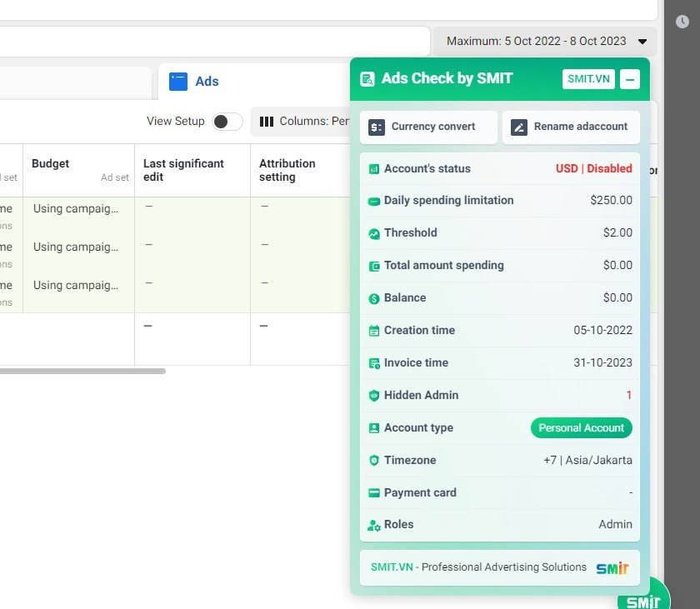Click the Creation time calendar icon
700x609 pixels.
pos(373,331)
